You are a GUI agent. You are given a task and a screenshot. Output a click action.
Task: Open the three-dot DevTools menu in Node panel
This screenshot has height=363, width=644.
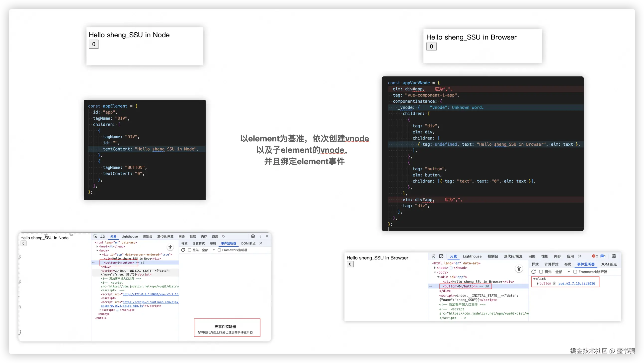point(260,236)
